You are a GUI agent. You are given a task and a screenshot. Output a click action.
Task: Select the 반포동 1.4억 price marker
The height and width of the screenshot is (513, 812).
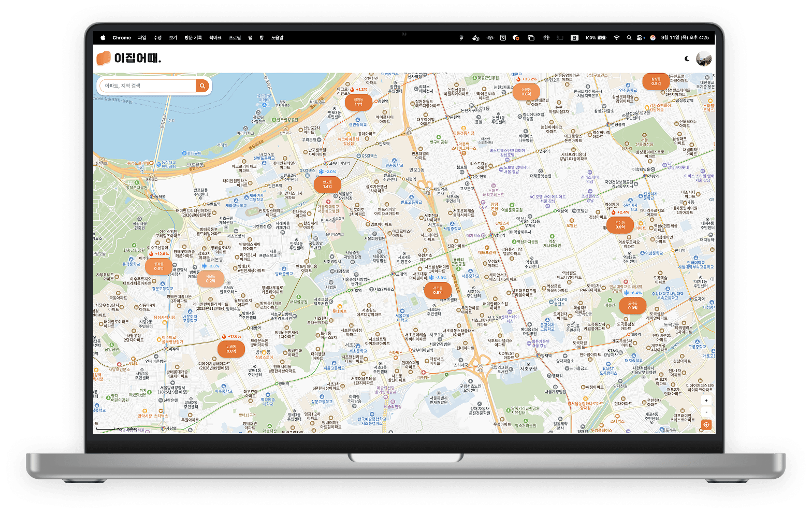coord(327,184)
